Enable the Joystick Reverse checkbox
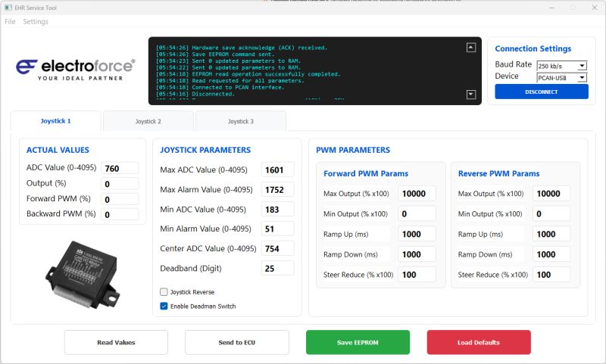 click(x=164, y=292)
